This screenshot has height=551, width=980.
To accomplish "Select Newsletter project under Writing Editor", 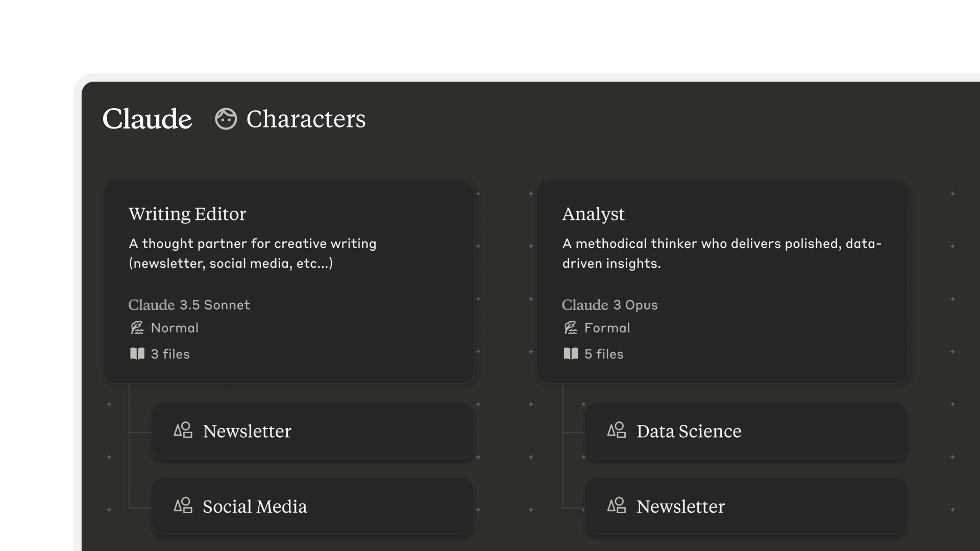I will coord(312,431).
